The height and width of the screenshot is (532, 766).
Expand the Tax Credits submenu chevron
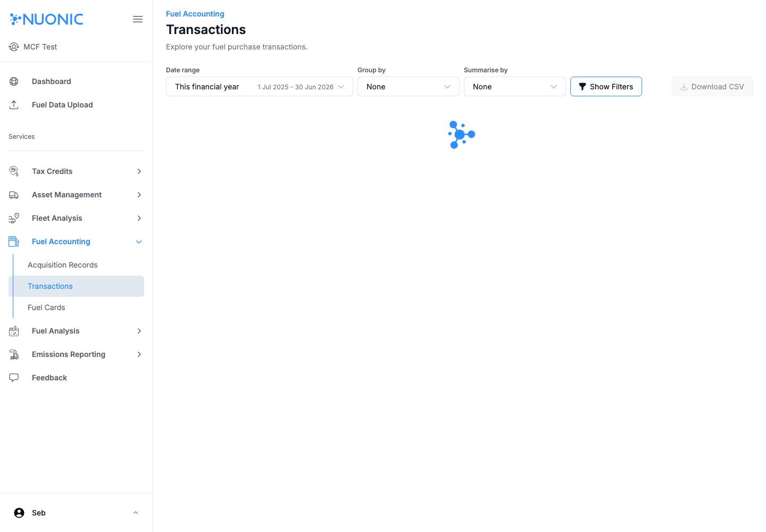tap(139, 171)
